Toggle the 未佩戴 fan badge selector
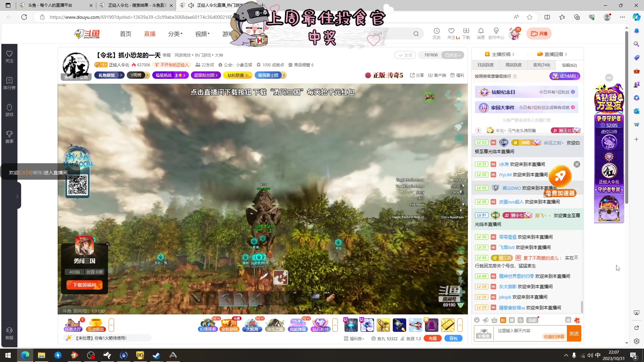This screenshot has width=644, height=362. 483,334
